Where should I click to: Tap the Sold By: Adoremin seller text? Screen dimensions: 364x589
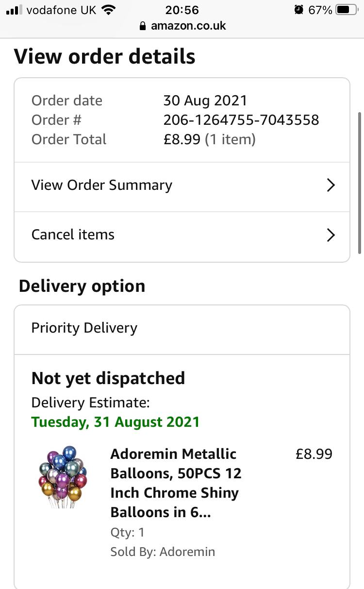[x=163, y=552]
